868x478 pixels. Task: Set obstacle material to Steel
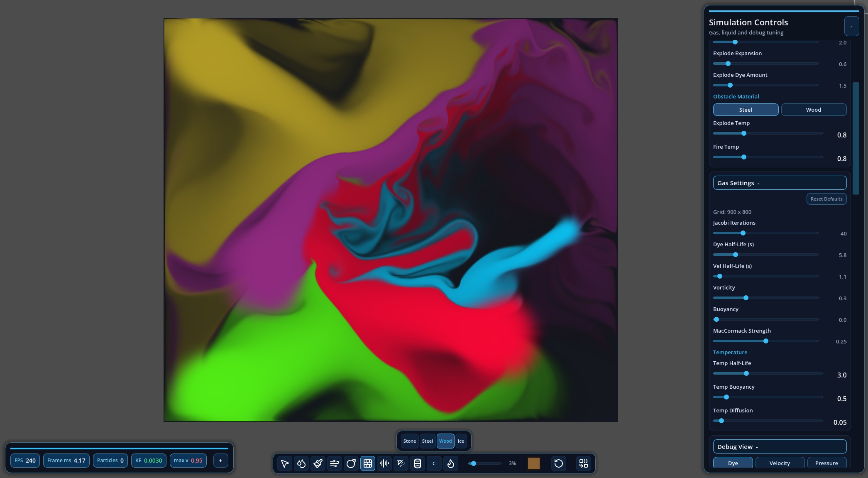[x=746, y=110]
